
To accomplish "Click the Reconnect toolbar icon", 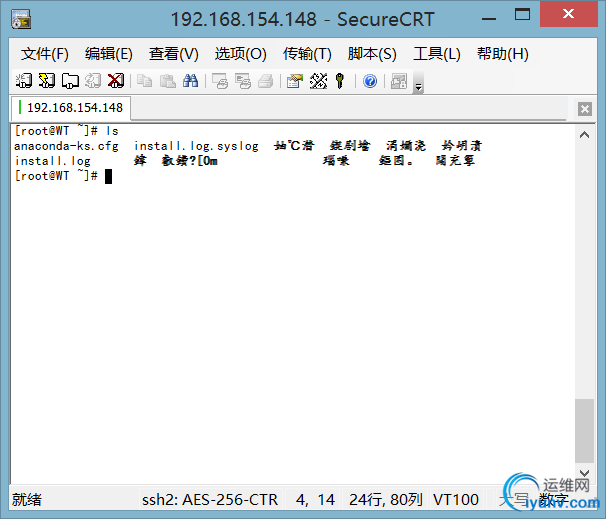I will pos(93,81).
